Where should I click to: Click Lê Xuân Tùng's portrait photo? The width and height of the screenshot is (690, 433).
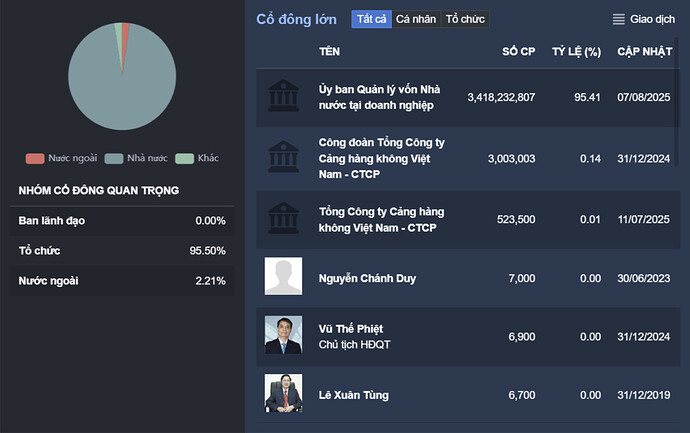pos(283,393)
